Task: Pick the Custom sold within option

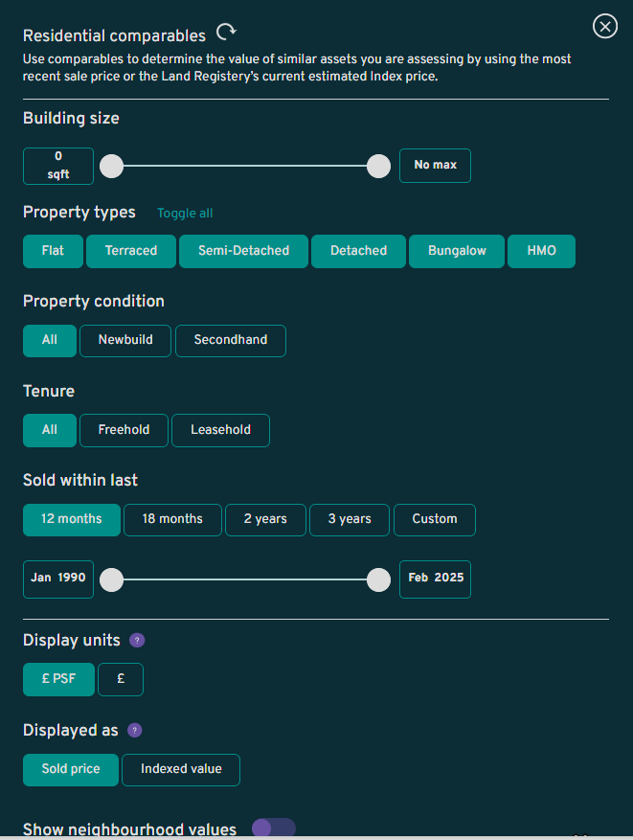Action: 435,520
